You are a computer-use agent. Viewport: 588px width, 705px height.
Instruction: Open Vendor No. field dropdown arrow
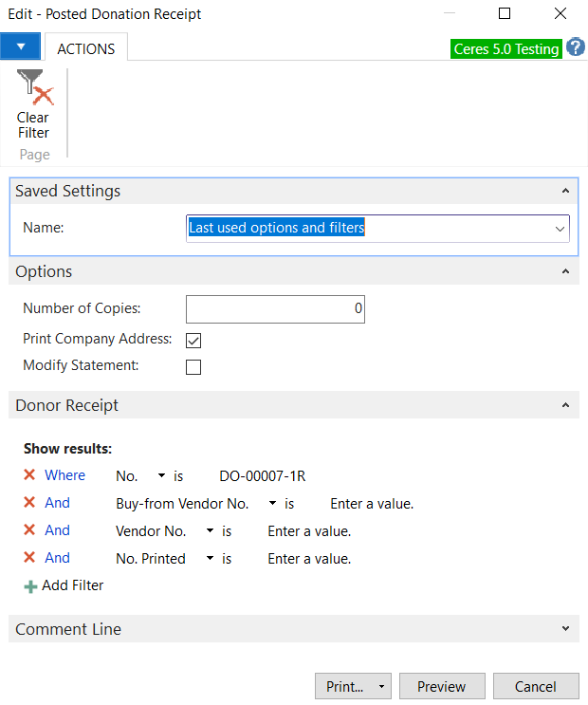pos(210,530)
